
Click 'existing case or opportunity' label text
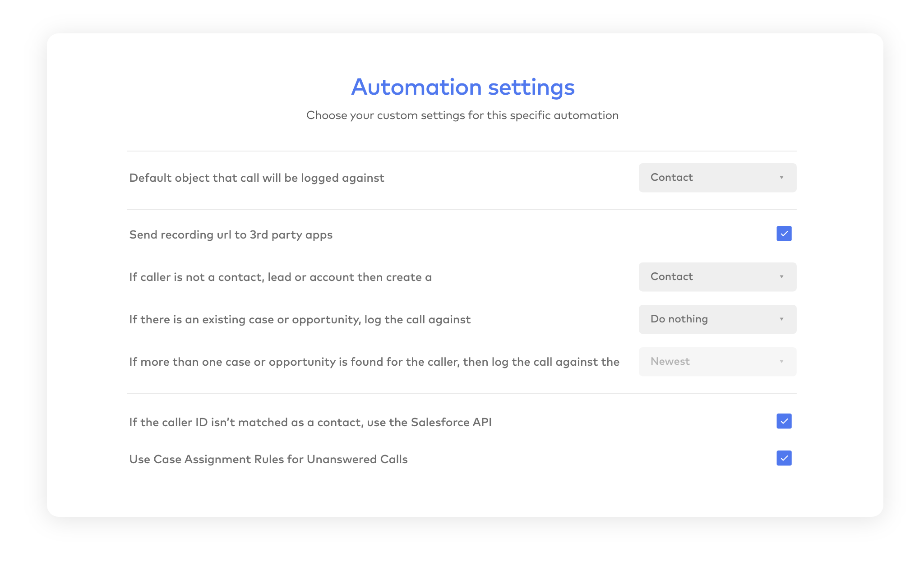tap(300, 320)
